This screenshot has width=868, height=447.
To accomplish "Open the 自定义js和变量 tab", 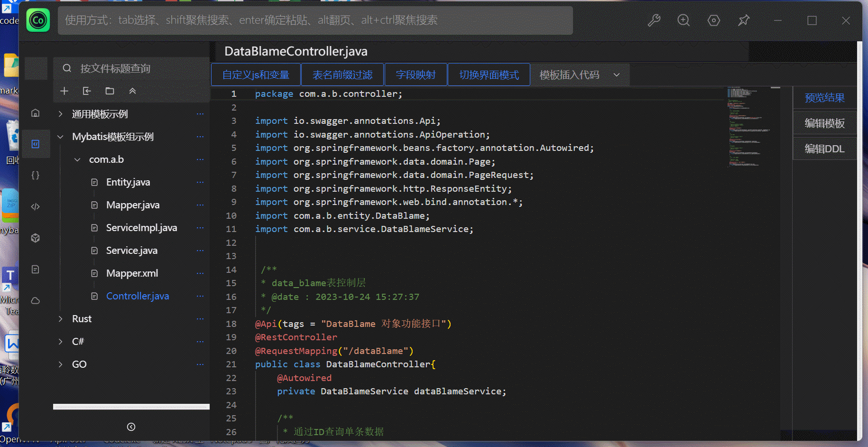I will coord(256,75).
